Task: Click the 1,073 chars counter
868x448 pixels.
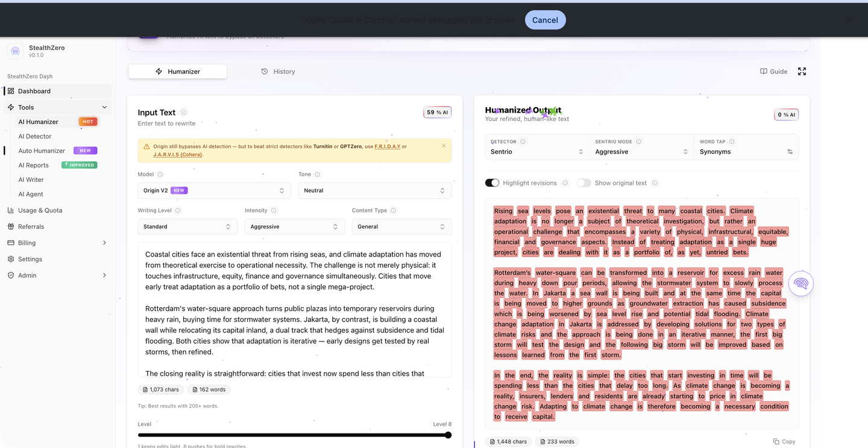Action: pos(161,390)
